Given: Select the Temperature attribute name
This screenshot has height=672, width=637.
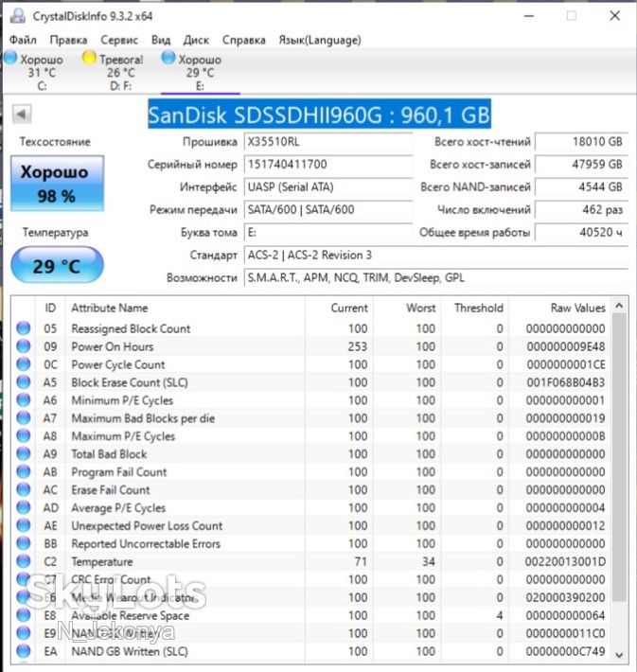Looking at the screenshot, I should 102,561.
